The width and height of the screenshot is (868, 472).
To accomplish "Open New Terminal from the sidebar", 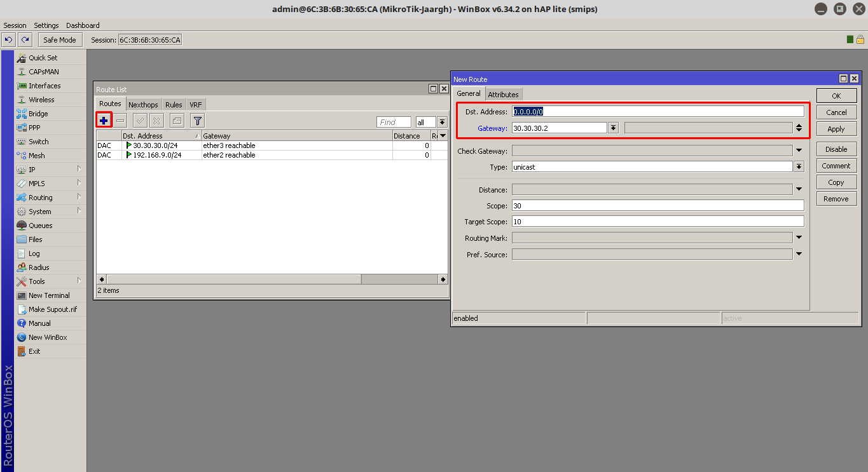I will 49,295.
